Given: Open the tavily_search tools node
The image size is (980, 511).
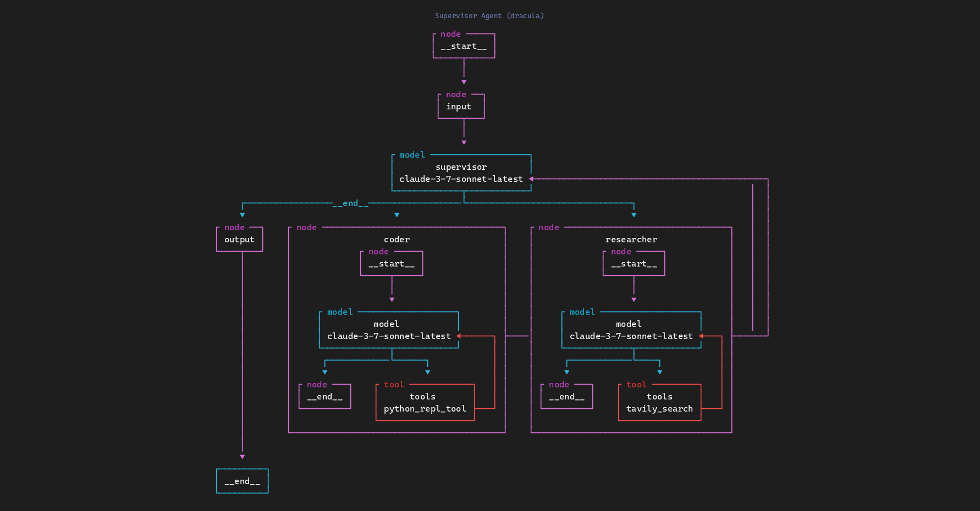Looking at the screenshot, I should pos(659,402).
